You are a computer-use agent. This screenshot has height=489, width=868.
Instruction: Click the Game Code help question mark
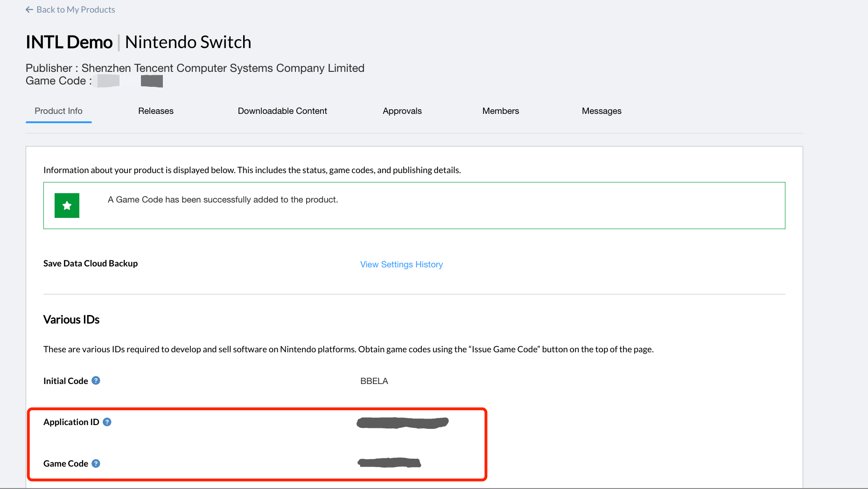[96, 463]
